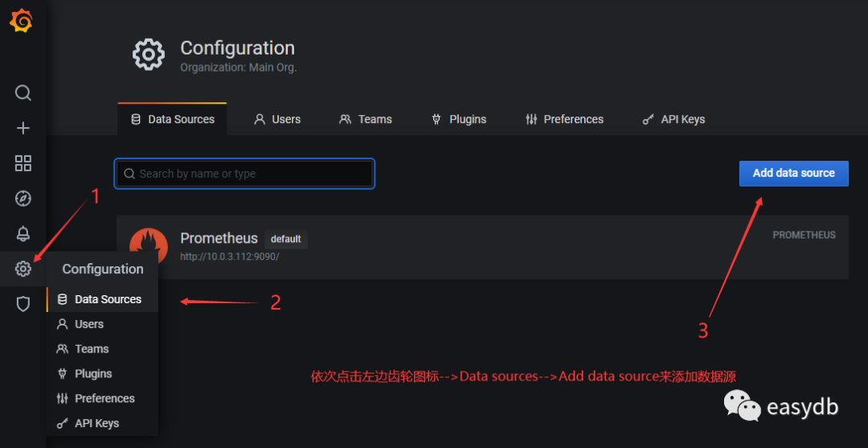Switch to the Teams tab
868x448 pixels.
[x=366, y=119]
